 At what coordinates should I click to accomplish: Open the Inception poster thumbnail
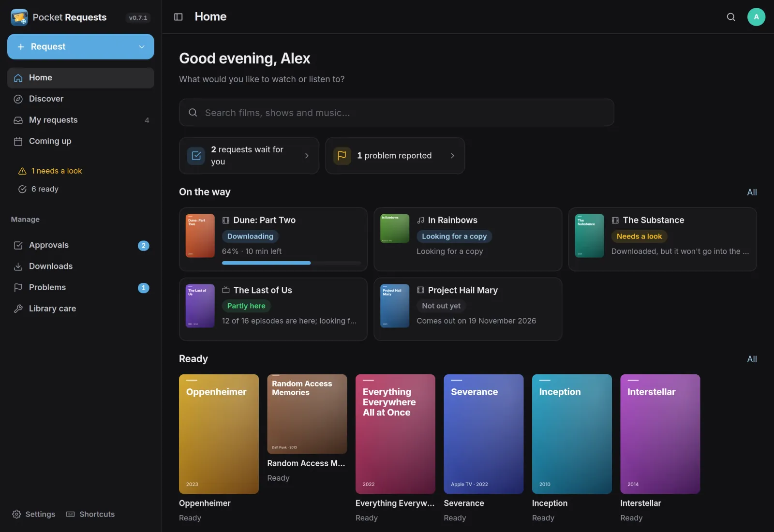coord(572,434)
